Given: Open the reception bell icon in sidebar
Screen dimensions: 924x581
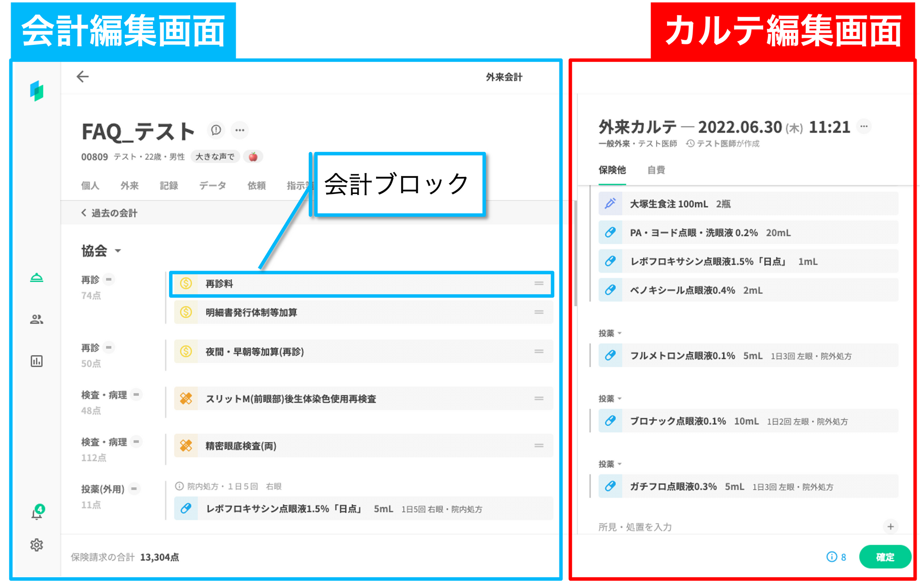Looking at the screenshot, I should tap(36, 278).
